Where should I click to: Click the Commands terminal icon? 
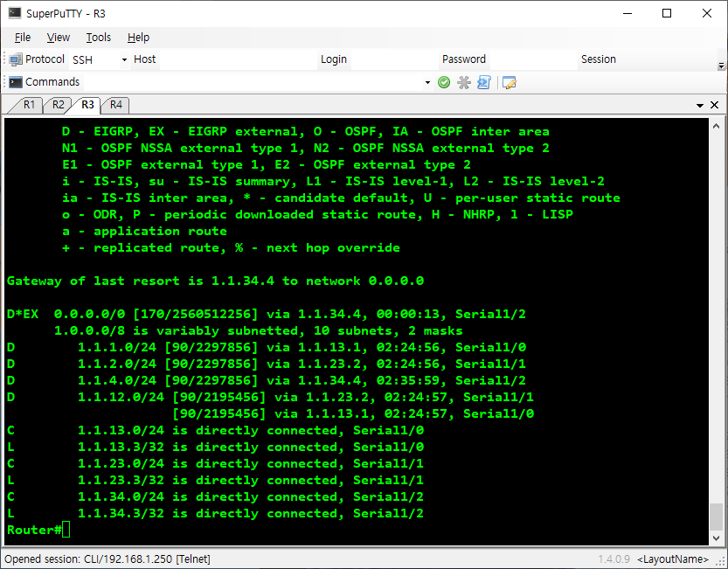[16, 82]
